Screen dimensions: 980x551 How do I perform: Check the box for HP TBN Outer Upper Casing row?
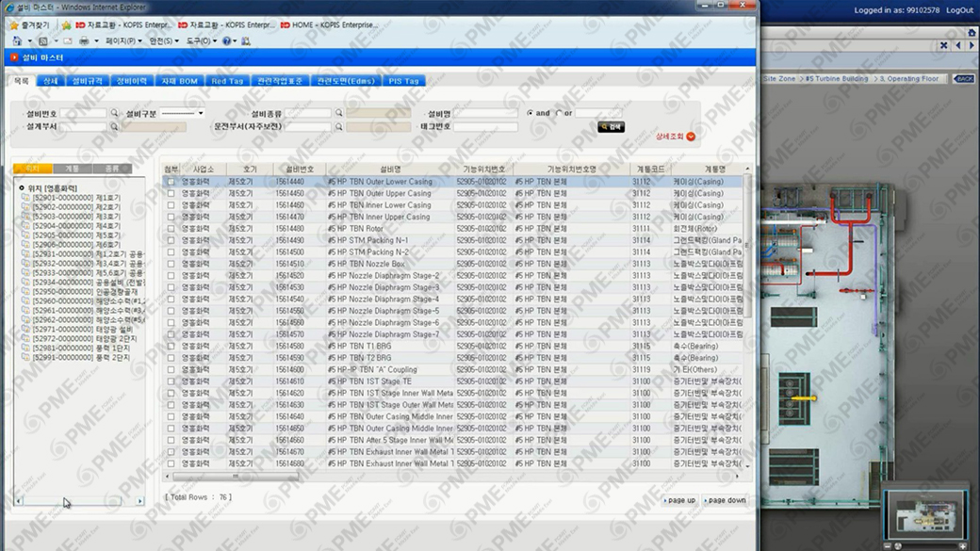[x=171, y=194]
